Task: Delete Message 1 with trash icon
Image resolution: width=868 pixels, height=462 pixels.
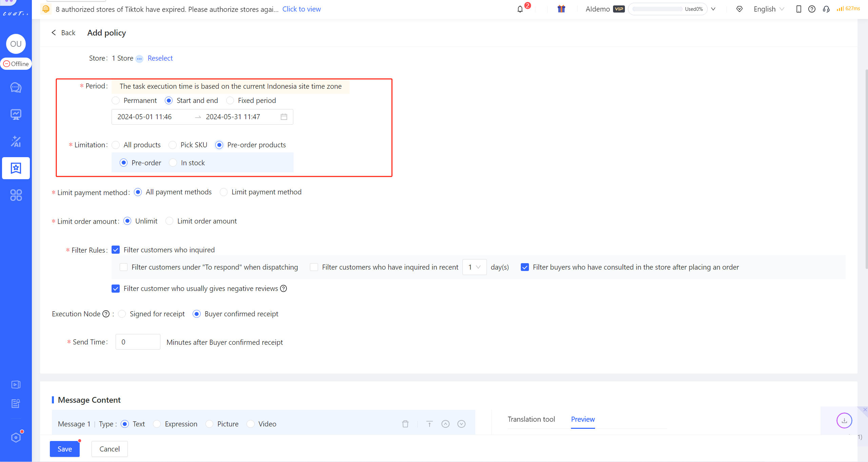Action: pos(405,424)
